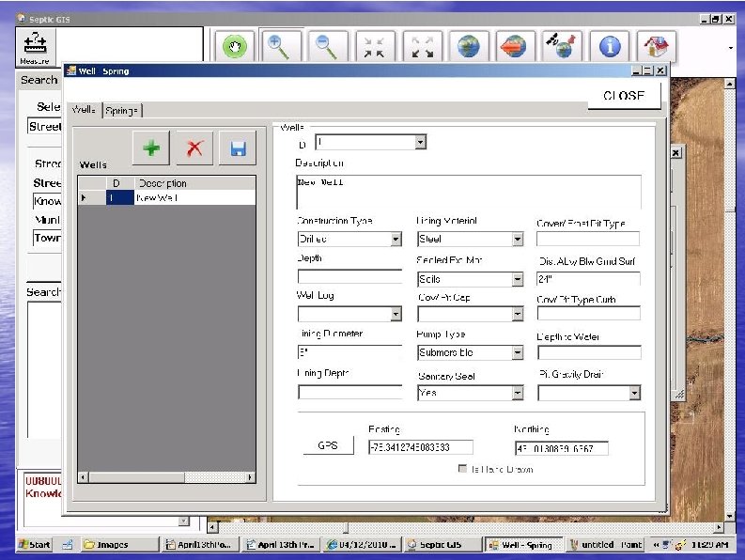
Task: Open the Sanitary Seal dropdown showing Yes
Action: click(518, 393)
